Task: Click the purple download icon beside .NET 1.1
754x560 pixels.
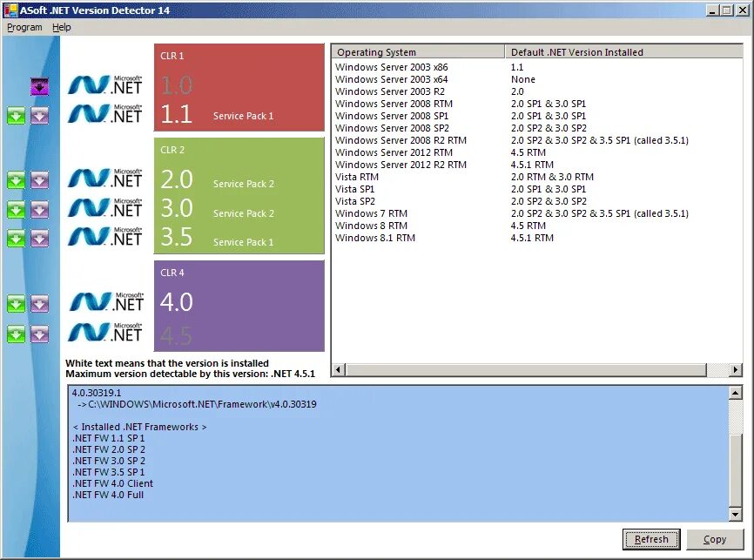Action: [x=39, y=116]
